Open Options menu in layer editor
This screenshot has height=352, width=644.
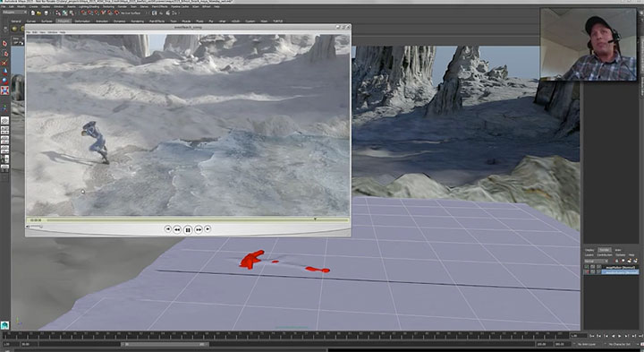point(620,255)
